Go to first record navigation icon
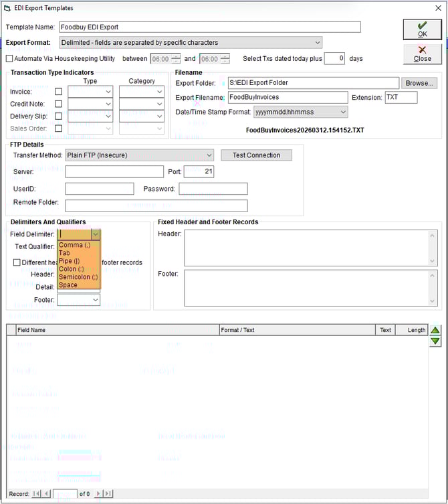 (37, 494)
